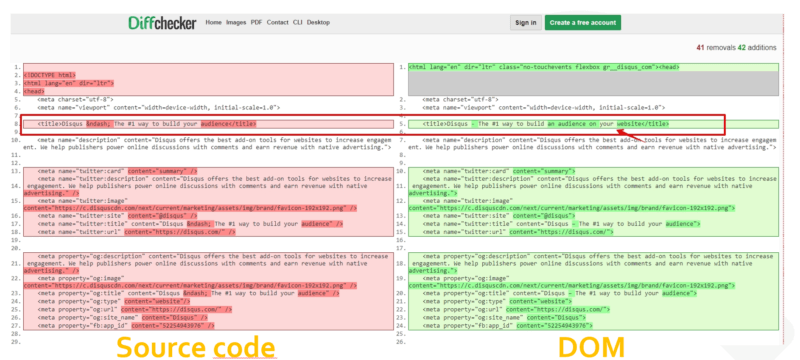The width and height of the screenshot is (800, 360).
Task: Click the "42 additions" count text
Action: tap(757, 47)
